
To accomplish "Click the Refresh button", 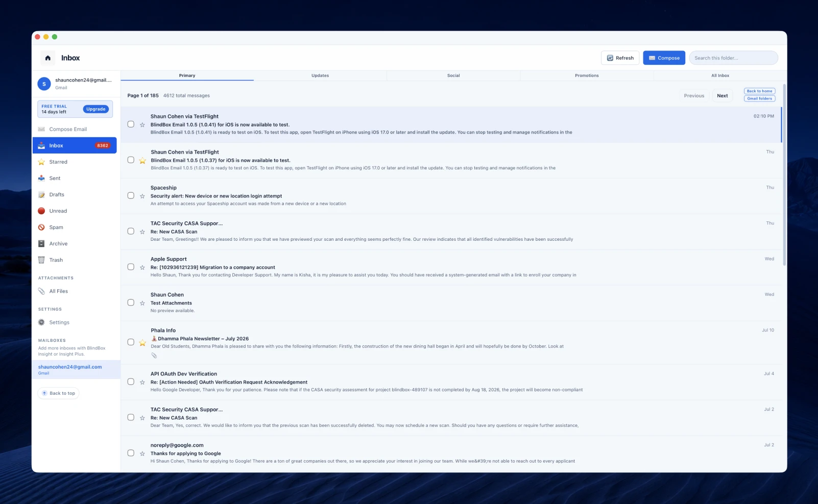I will click(620, 58).
